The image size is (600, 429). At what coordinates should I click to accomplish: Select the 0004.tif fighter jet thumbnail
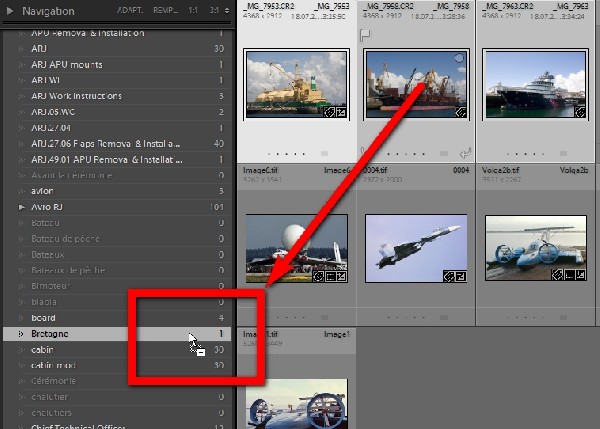pyautogui.click(x=416, y=248)
